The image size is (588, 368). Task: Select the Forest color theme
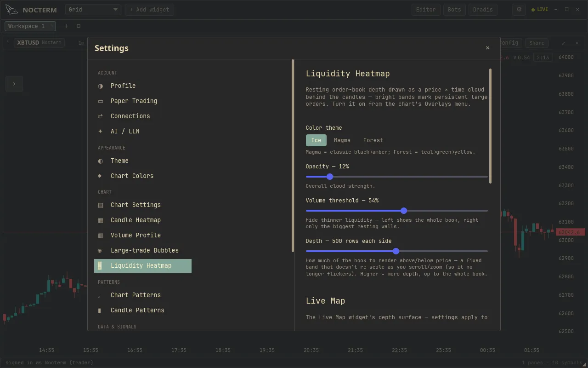pos(373,140)
